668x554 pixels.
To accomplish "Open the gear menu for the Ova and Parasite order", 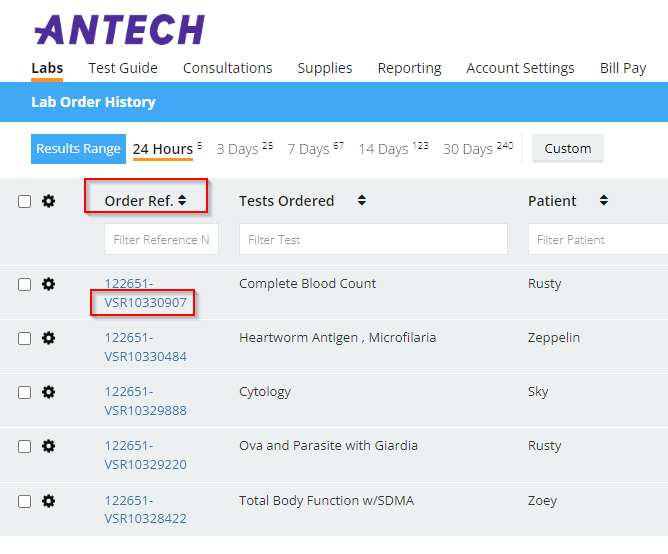I will click(x=48, y=446).
